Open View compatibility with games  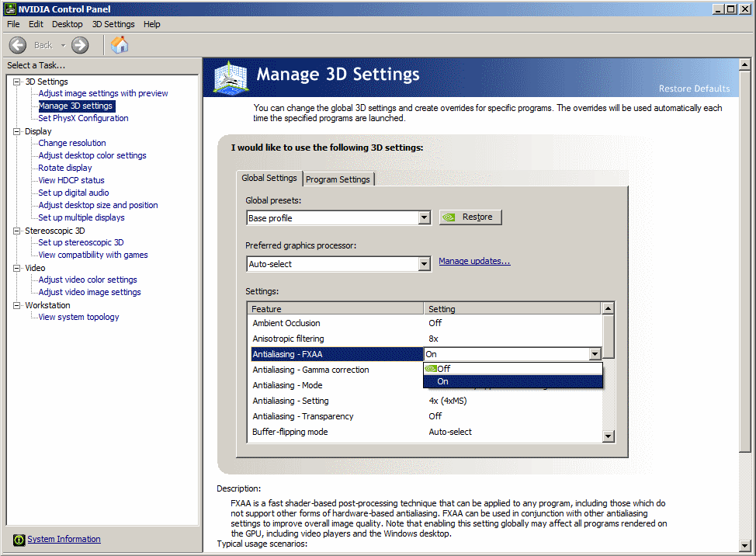[x=93, y=255]
